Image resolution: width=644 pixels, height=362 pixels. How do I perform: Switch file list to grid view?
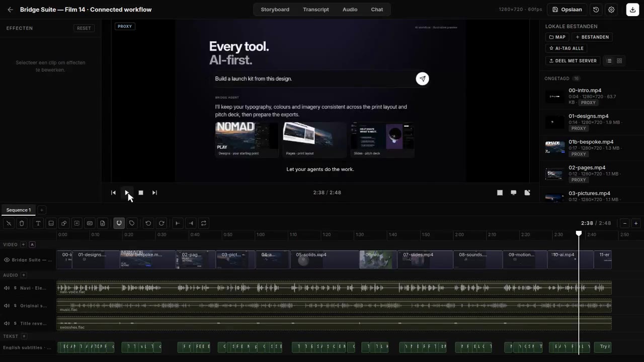click(x=619, y=61)
